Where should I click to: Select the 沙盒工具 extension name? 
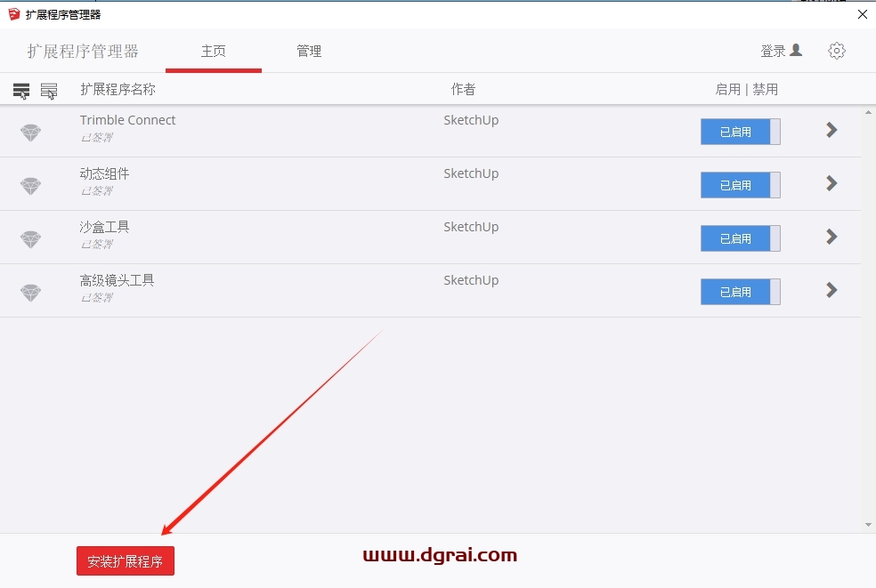(104, 227)
